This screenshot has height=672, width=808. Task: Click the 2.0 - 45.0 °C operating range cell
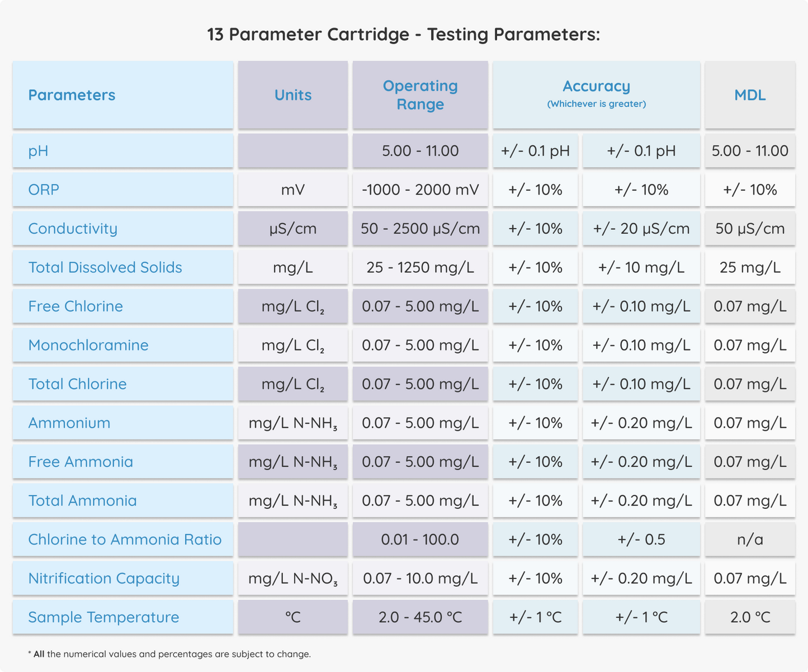[x=420, y=617]
